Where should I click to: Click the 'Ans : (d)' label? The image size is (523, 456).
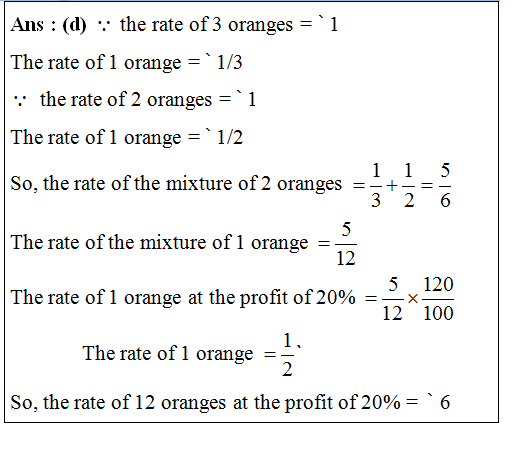pos(48,25)
